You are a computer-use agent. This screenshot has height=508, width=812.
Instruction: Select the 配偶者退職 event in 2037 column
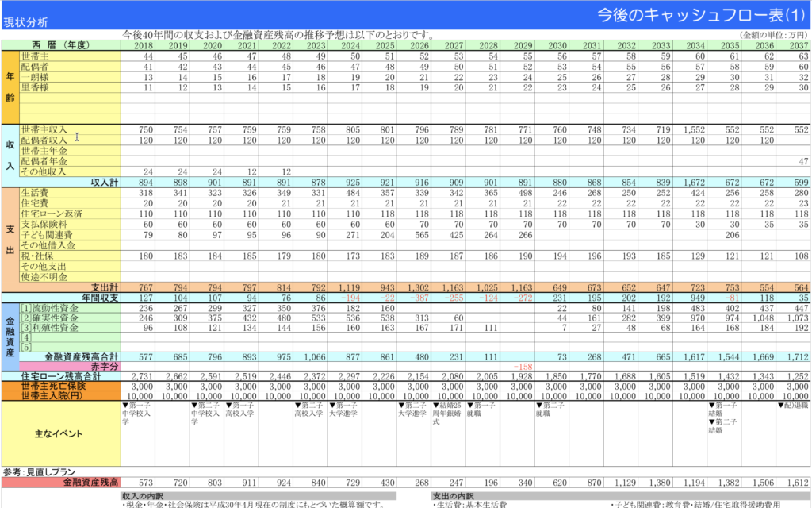(x=793, y=405)
